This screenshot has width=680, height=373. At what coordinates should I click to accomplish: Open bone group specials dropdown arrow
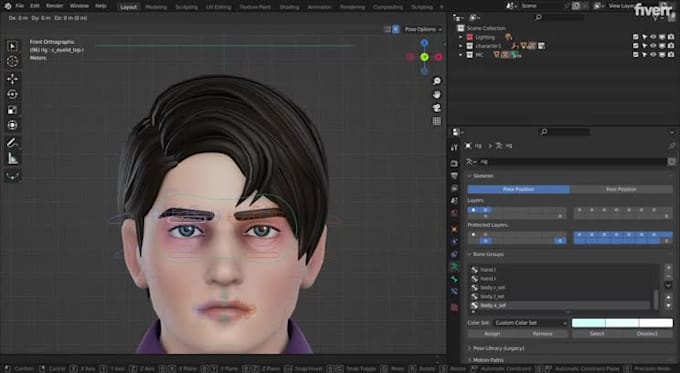(x=668, y=285)
